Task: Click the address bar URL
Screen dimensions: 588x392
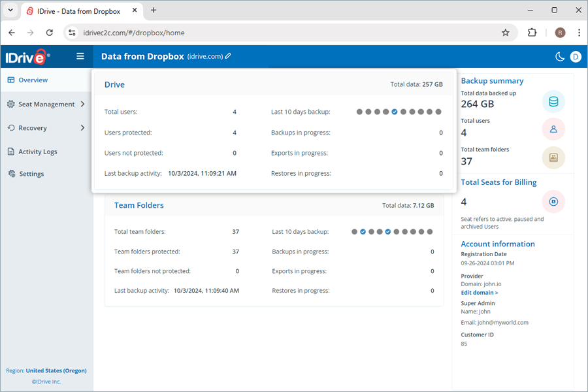Action: tap(134, 33)
